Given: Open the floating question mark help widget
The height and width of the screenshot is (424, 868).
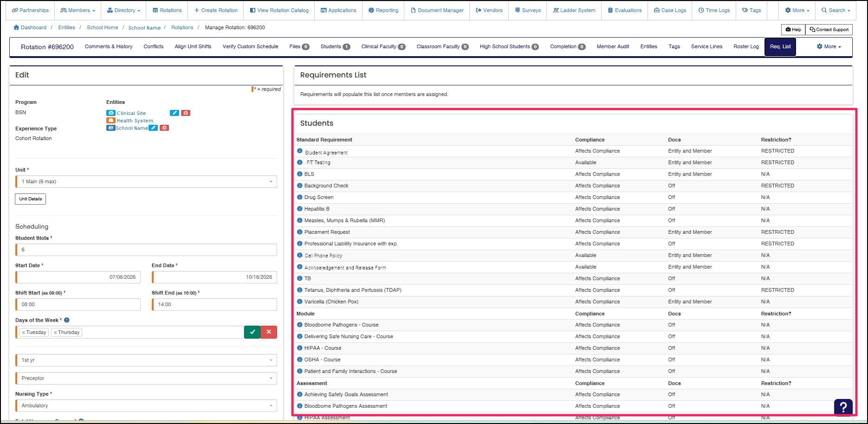Looking at the screenshot, I should pos(843,407).
